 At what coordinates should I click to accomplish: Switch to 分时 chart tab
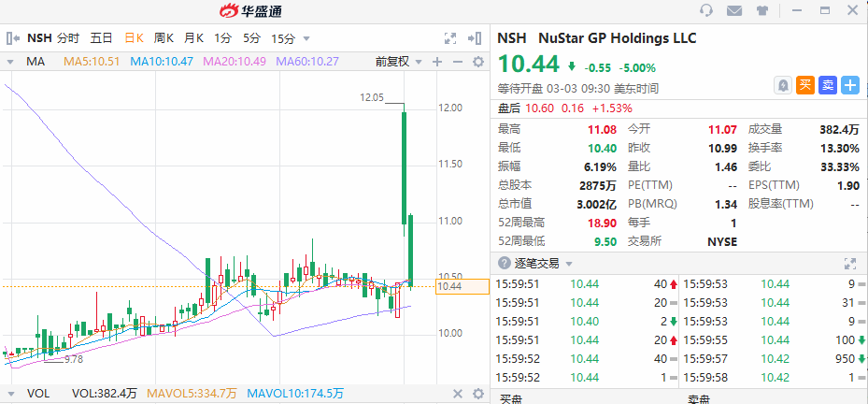pos(68,38)
